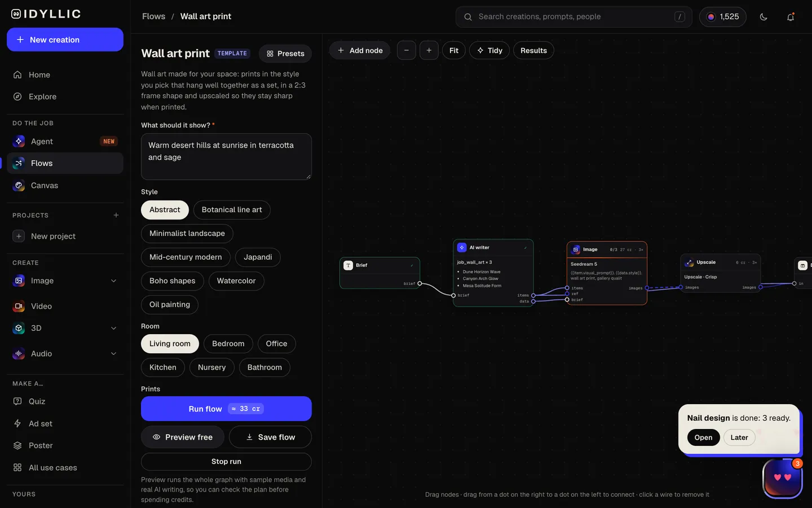Select the Nursery room chip
The width and height of the screenshot is (812, 508).
pos(212,367)
